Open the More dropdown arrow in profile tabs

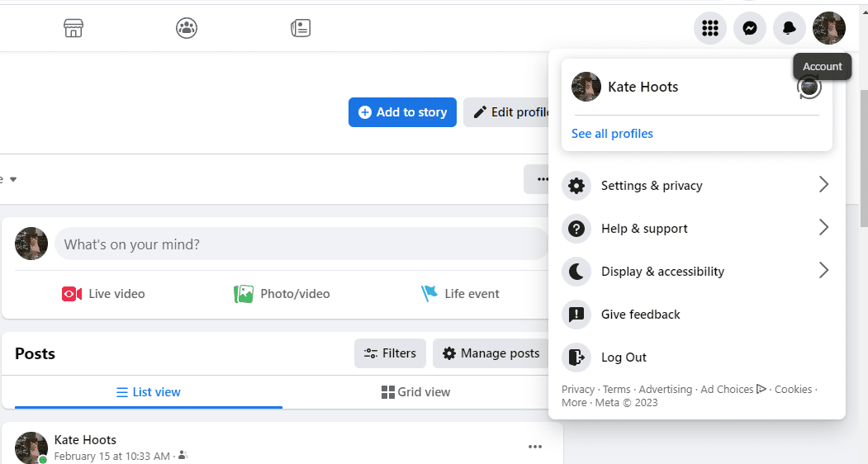click(13, 179)
